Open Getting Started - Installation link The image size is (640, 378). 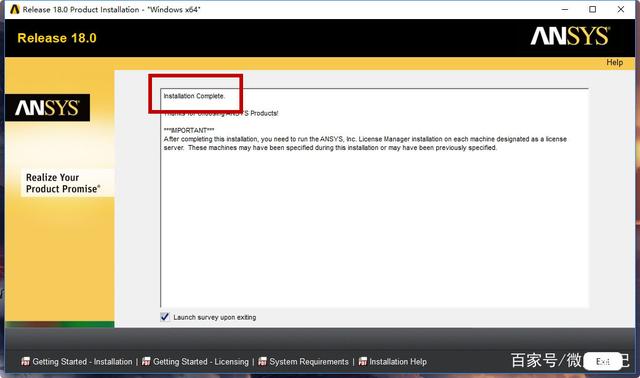(82, 362)
